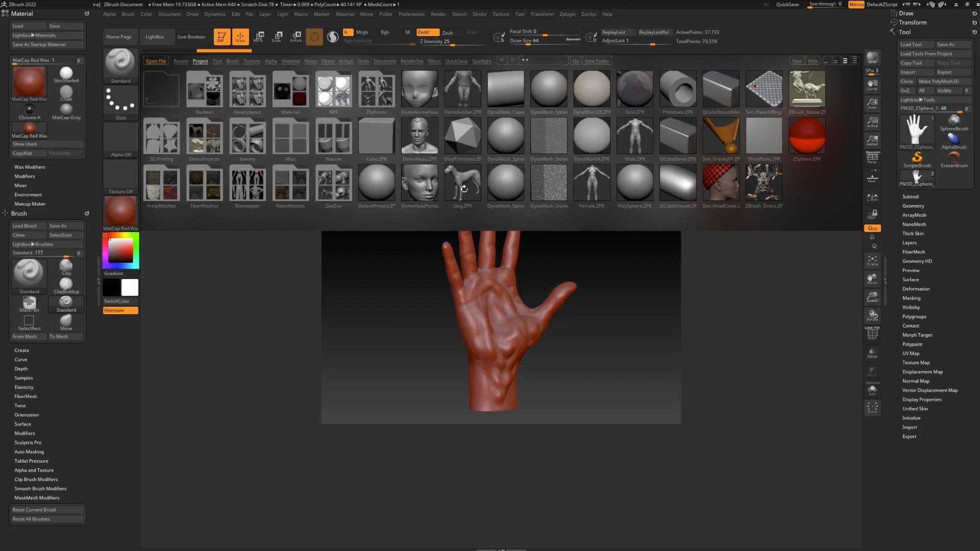This screenshot has height=551, width=980.
Task: Click the white secondary color swatch
Action: coord(130,287)
